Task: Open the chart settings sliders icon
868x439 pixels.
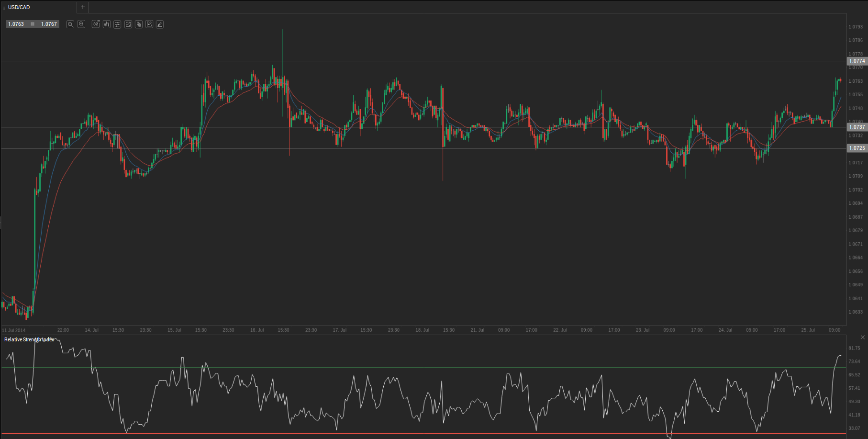Action: pyautogui.click(x=117, y=24)
